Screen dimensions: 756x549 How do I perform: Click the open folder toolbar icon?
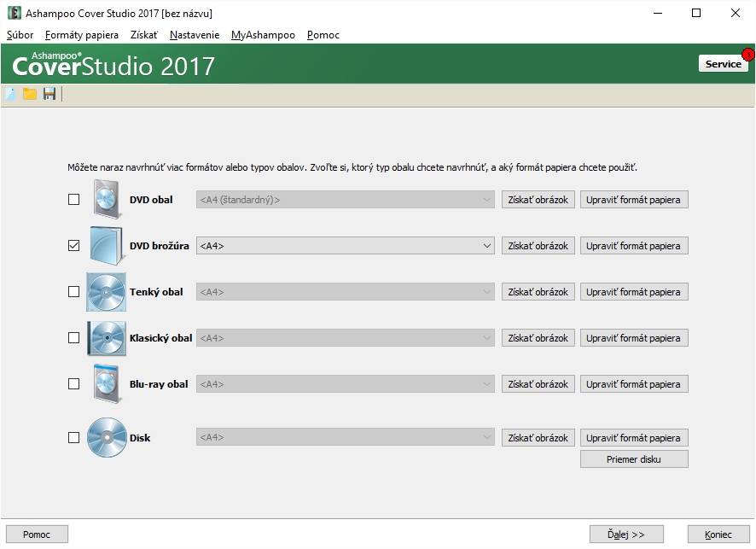pyautogui.click(x=30, y=94)
